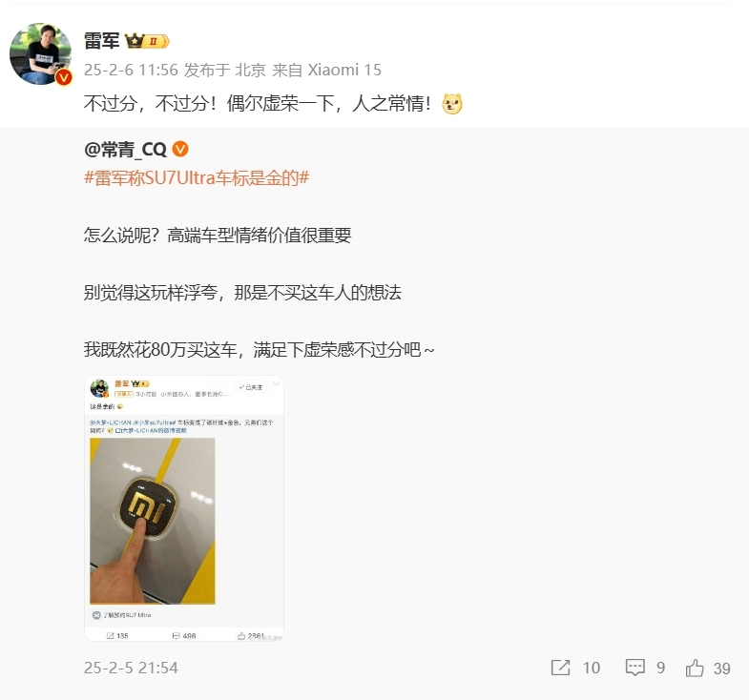Click the crown membership badge icon
Screen dimensions: 749x700
tap(147, 41)
